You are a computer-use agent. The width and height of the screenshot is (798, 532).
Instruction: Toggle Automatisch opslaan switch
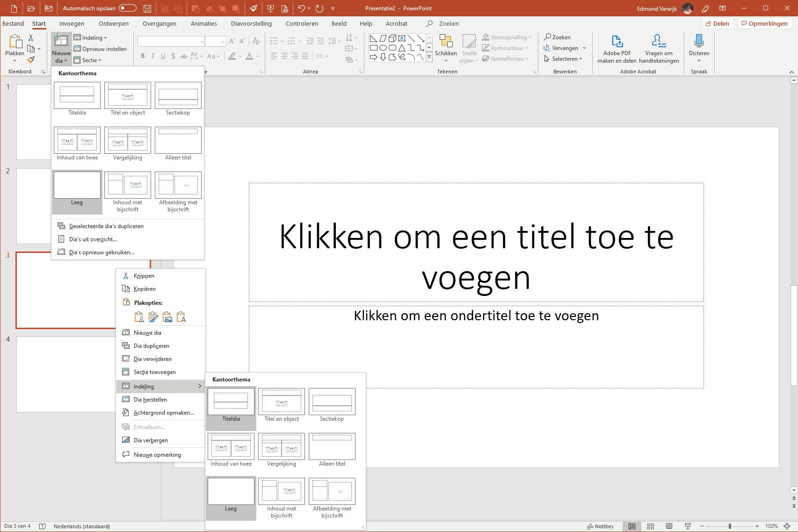point(127,8)
